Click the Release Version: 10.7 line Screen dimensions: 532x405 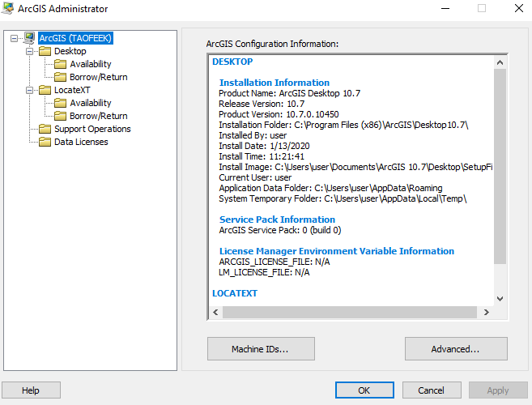coord(262,104)
